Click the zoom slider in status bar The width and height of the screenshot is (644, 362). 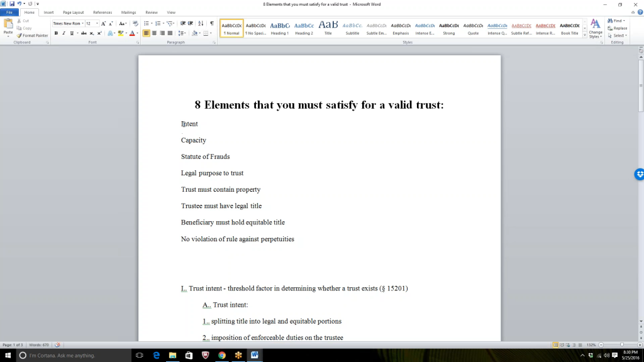[x=621, y=345]
